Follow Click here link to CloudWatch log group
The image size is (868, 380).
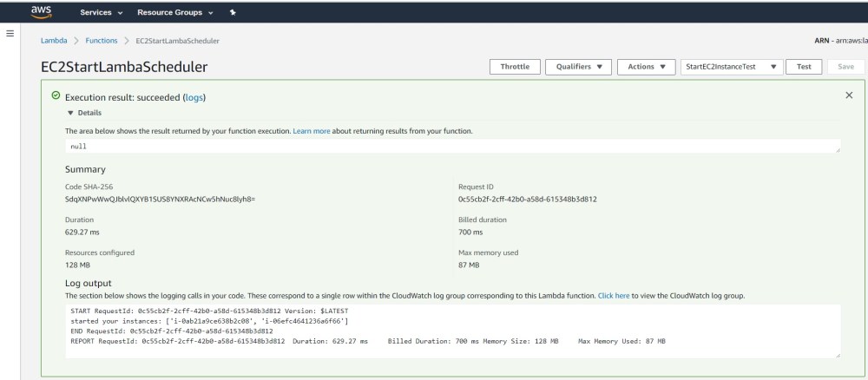614,296
